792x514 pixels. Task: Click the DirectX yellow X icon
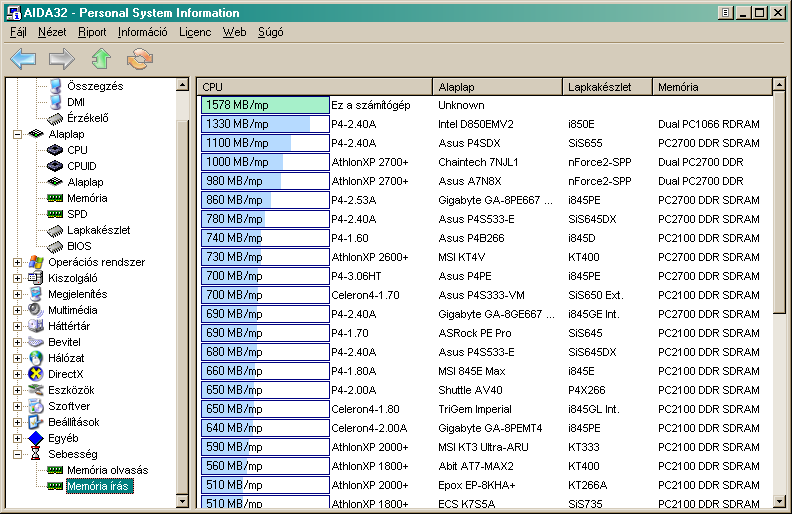point(36,374)
